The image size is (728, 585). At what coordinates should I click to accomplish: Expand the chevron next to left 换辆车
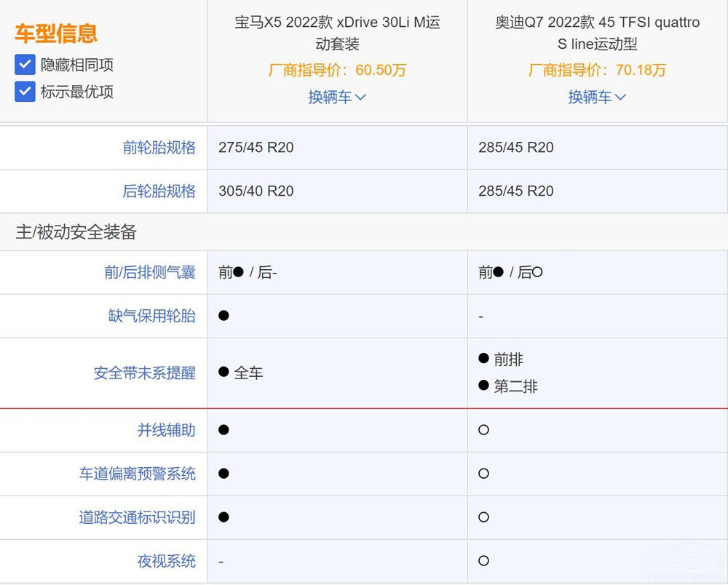tap(362, 97)
